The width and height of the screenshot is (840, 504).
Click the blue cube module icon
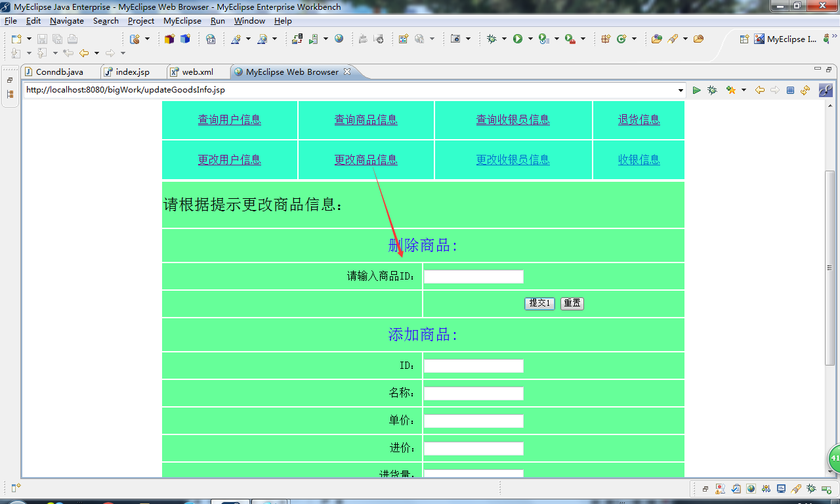point(185,39)
